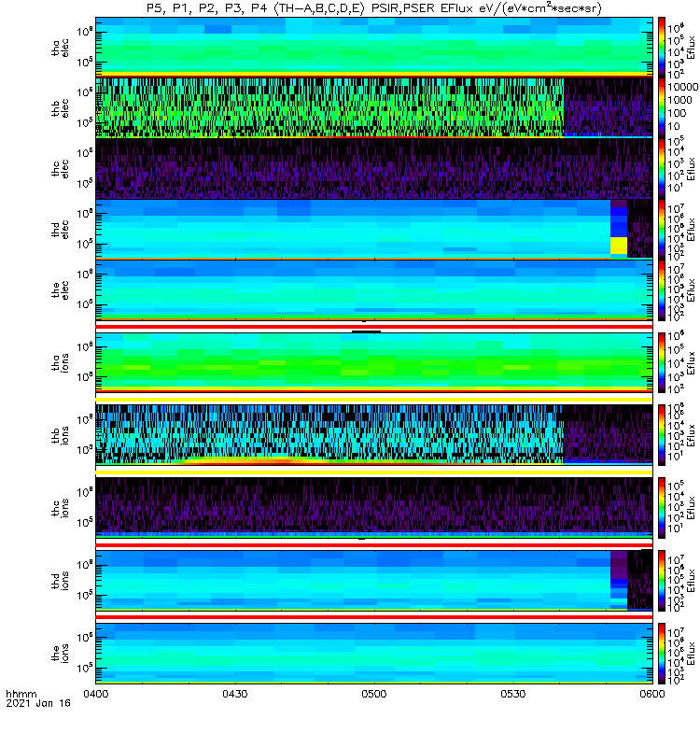The width and height of the screenshot is (700, 747).
Task: Click inside the thc ions spectrogram
Action: coord(374,508)
